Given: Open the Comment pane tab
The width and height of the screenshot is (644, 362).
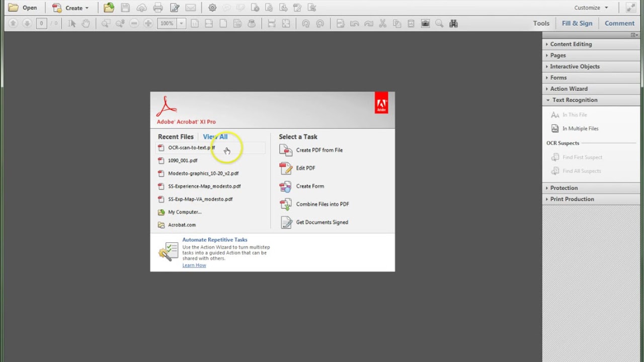Looking at the screenshot, I should (x=619, y=23).
